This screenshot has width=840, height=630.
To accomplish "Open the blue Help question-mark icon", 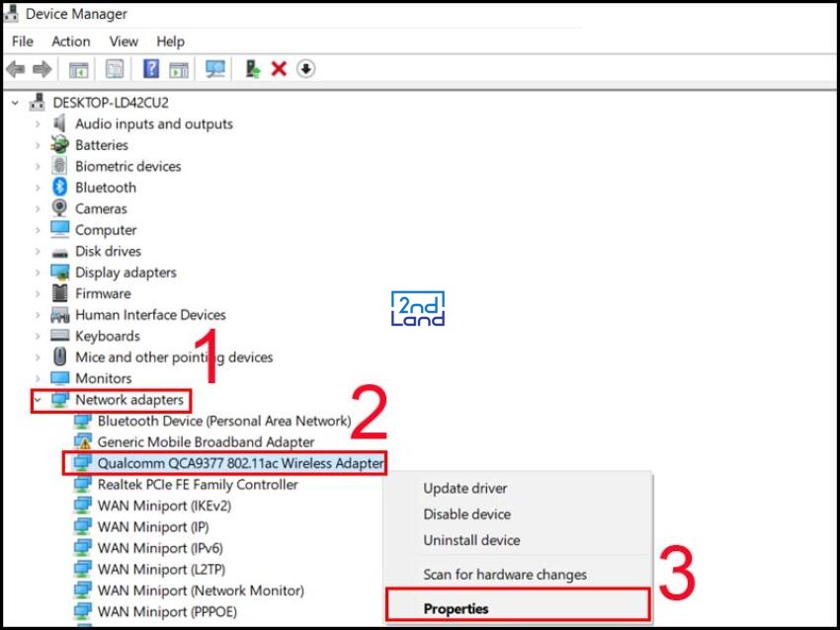I will [151, 68].
